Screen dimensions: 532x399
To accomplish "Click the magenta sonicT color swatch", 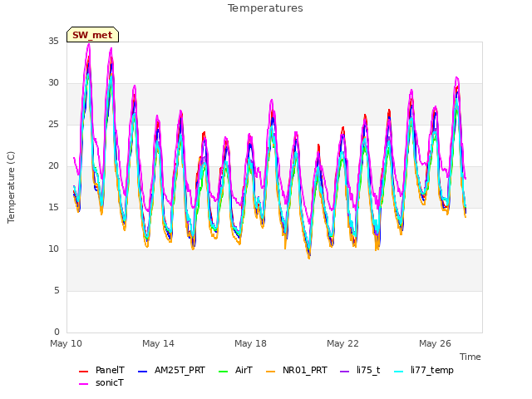I will [83, 384].
